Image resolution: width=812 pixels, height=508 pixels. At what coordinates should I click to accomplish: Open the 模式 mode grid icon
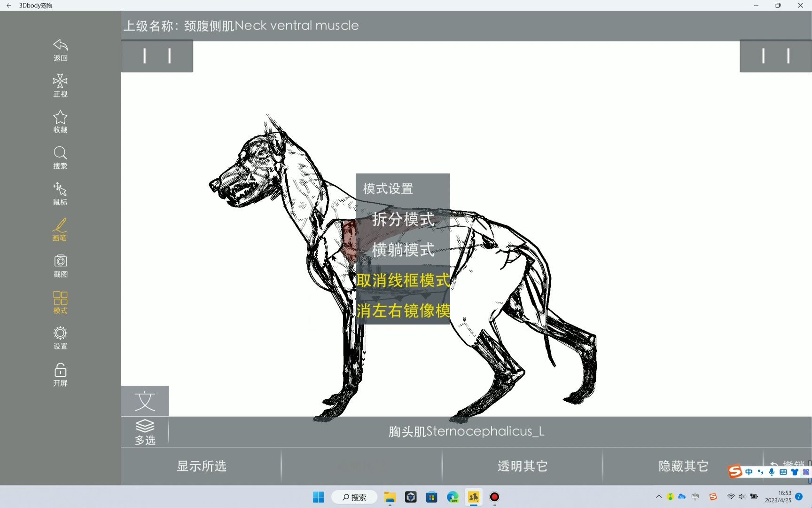click(60, 302)
